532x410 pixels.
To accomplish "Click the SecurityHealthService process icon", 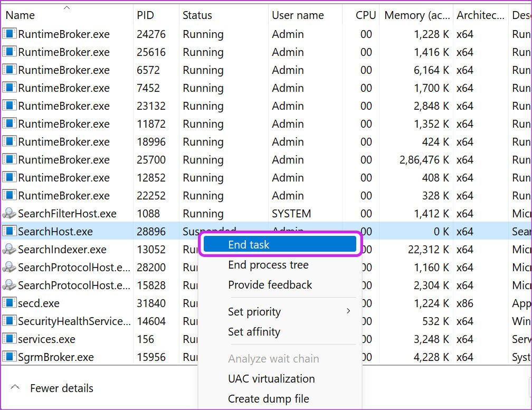I will (x=9, y=321).
